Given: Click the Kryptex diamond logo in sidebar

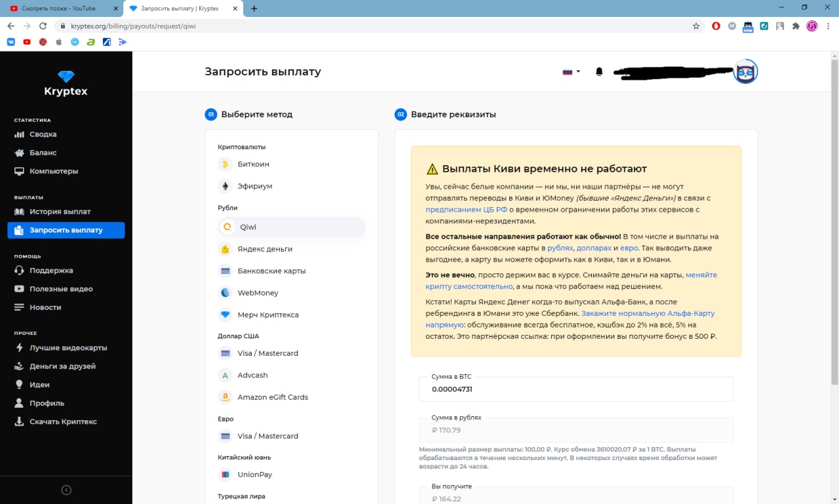Looking at the screenshot, I should pyautogui.click(x=66, y=77).
